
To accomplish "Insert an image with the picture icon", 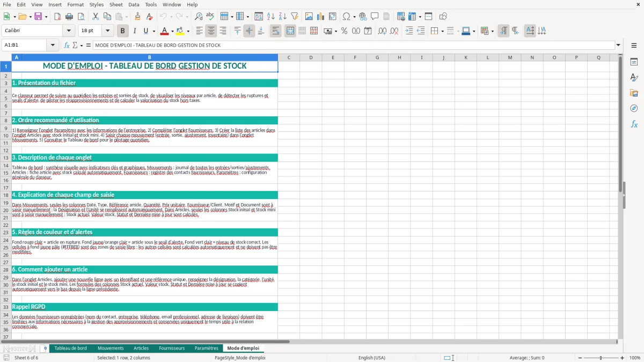I will click(x=309, y=17).
